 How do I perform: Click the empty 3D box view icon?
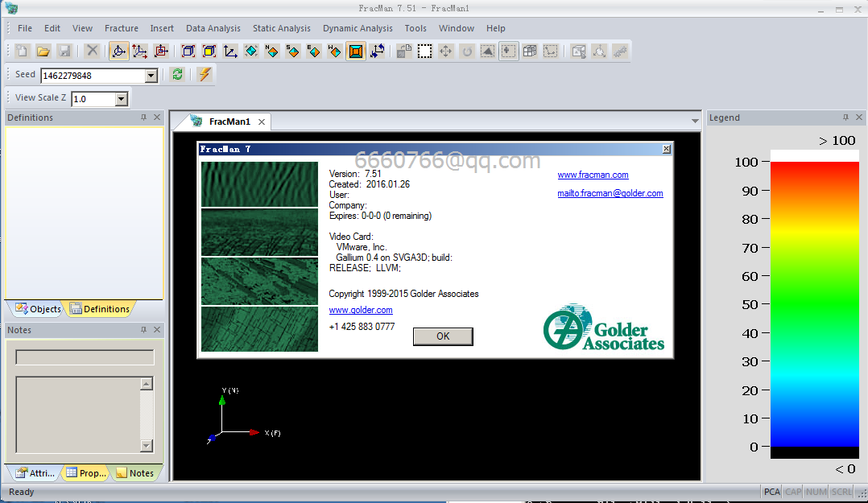click(188, 52)
